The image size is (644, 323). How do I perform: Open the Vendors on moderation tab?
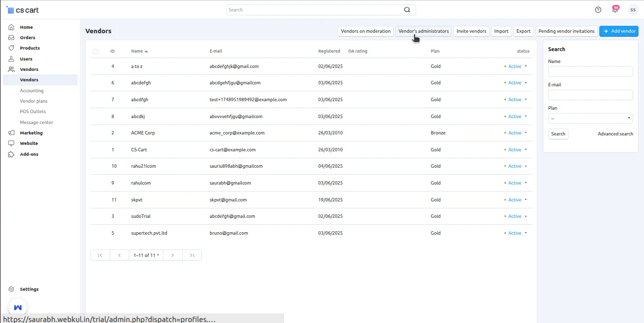coord(365,31)
